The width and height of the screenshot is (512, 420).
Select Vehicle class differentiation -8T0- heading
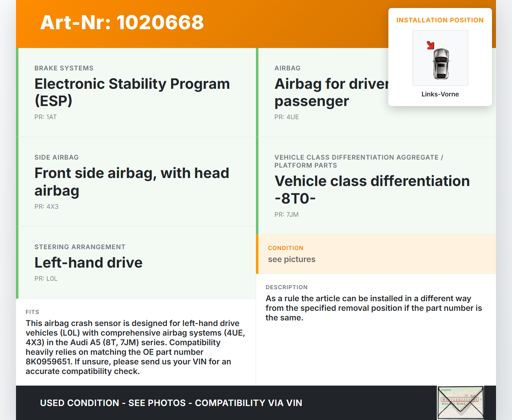(372, 190)
